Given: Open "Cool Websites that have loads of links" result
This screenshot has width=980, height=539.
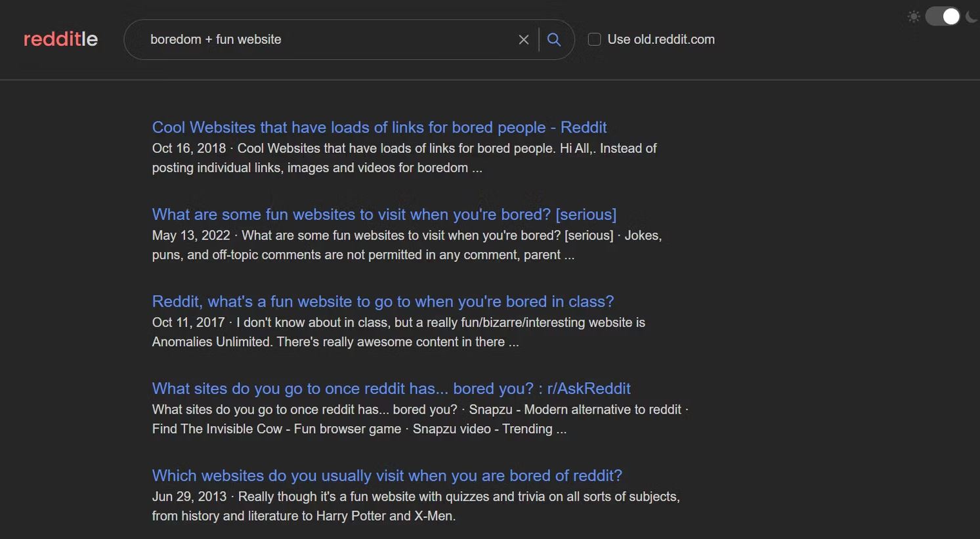Looking at the screenshot, I should (x=379, y=127).
